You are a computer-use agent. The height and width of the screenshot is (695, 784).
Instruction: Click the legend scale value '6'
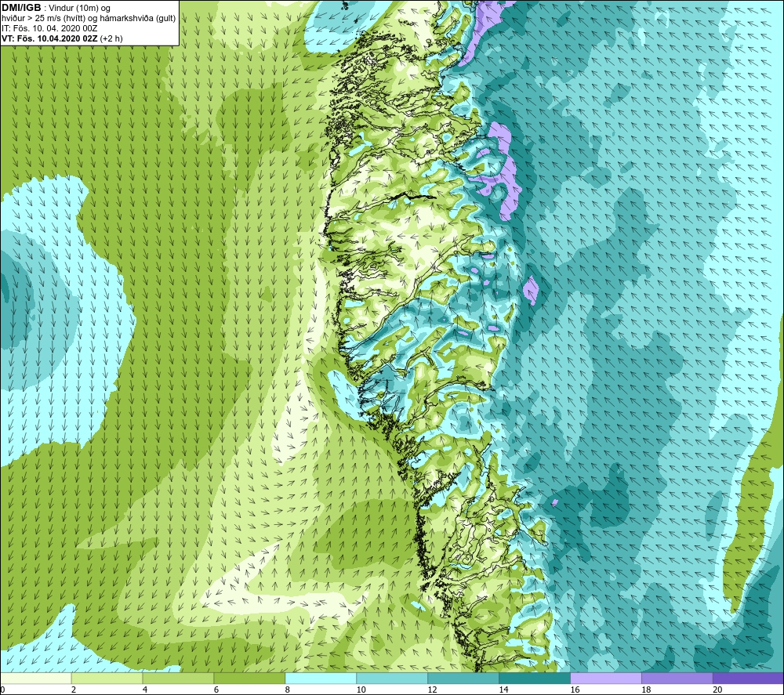coord(216,690)
